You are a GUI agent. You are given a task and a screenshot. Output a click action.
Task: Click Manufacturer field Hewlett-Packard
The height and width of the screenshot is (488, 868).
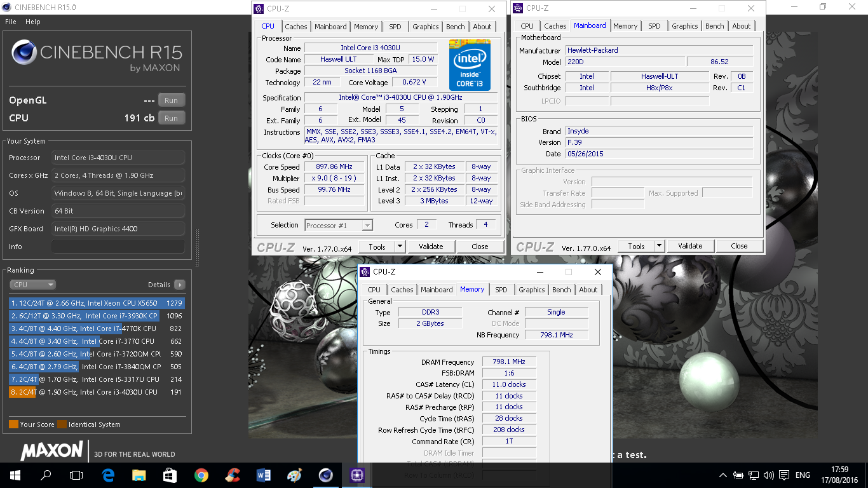659,50
